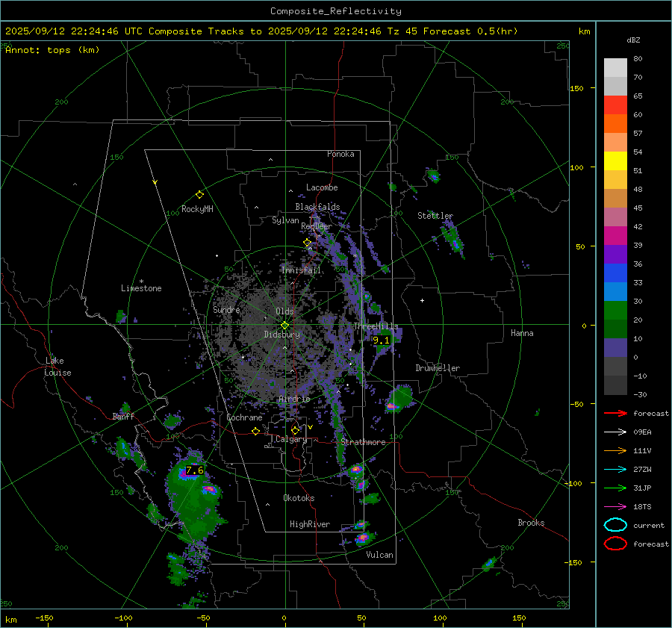Screen dimensions: 672x628
Task: Click the orange 111V arrow icon
Action: [615, 450]
